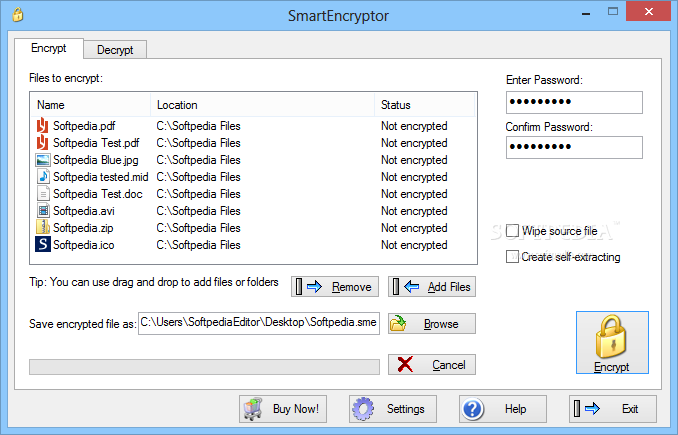
Task: Click the music note icon beside Softpedia tested.mid
Action: pos(43,177)
